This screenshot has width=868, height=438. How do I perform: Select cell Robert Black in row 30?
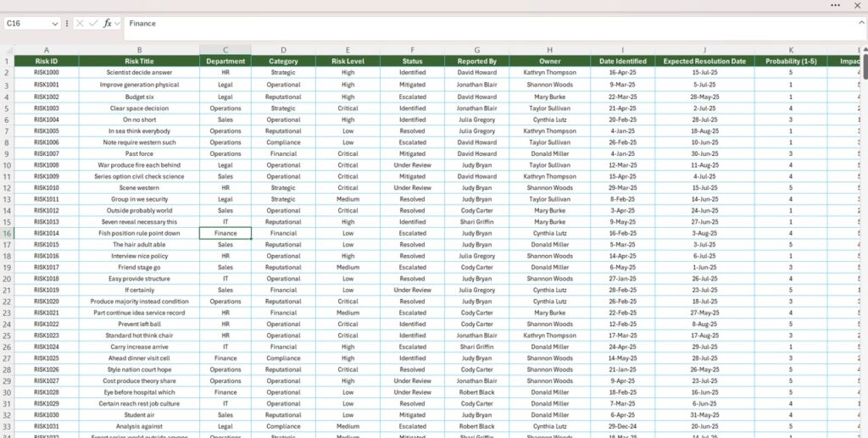(476, 392)
